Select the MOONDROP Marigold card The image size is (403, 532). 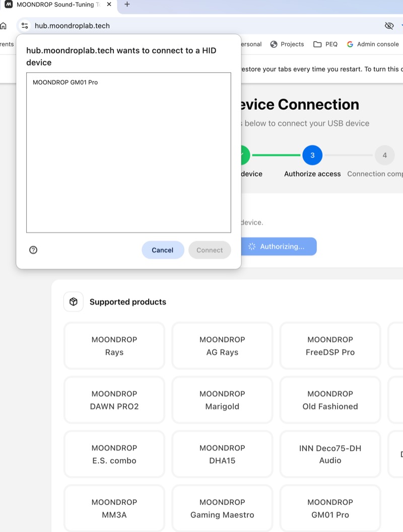point(222,400)
